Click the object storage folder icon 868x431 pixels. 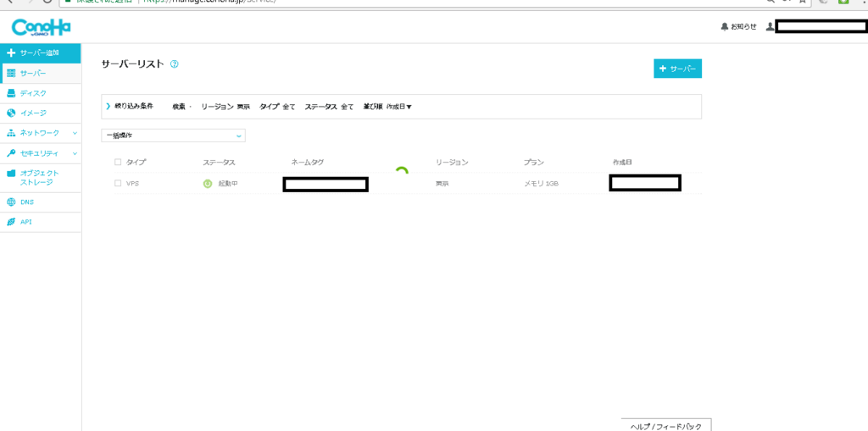coord(10,174)
